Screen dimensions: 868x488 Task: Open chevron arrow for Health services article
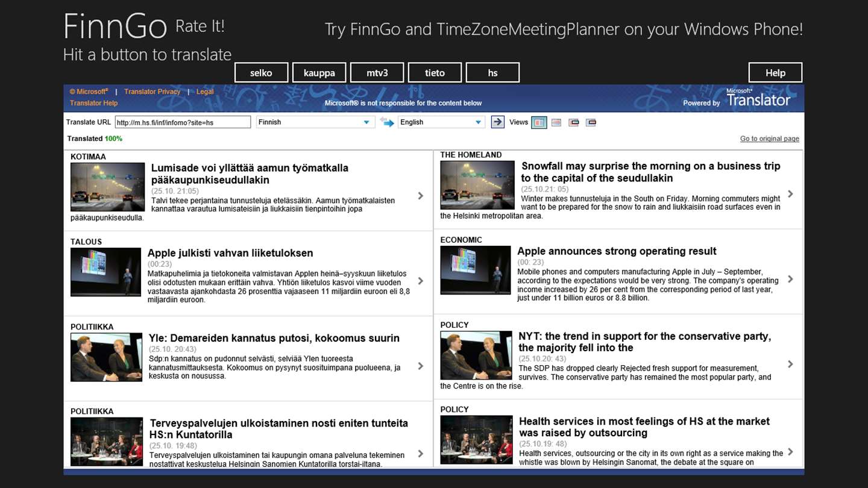(791, 452)
